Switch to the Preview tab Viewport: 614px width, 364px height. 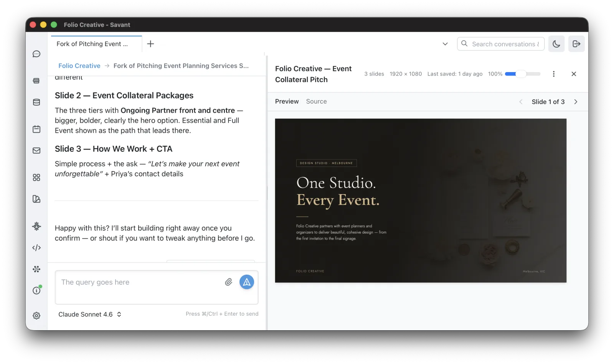click(287, 102)
